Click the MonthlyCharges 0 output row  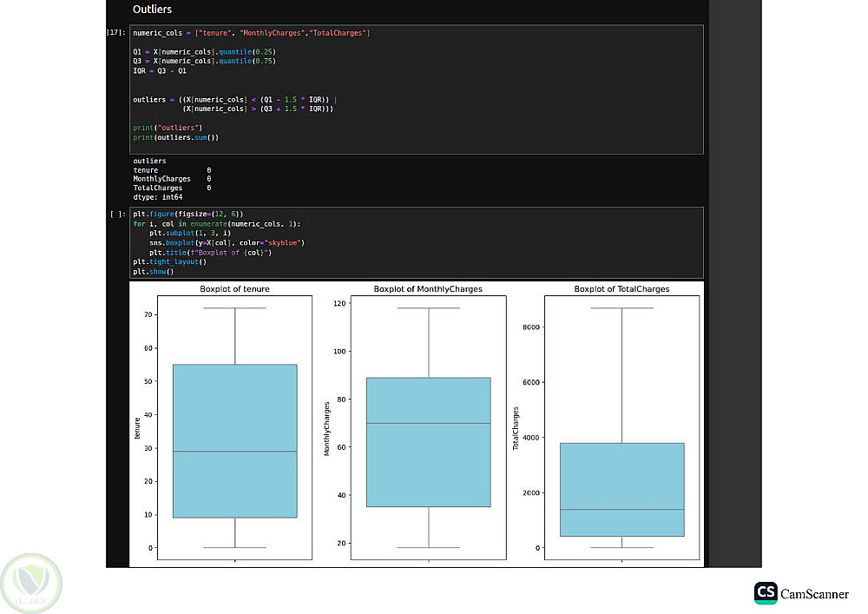point(172,179)
